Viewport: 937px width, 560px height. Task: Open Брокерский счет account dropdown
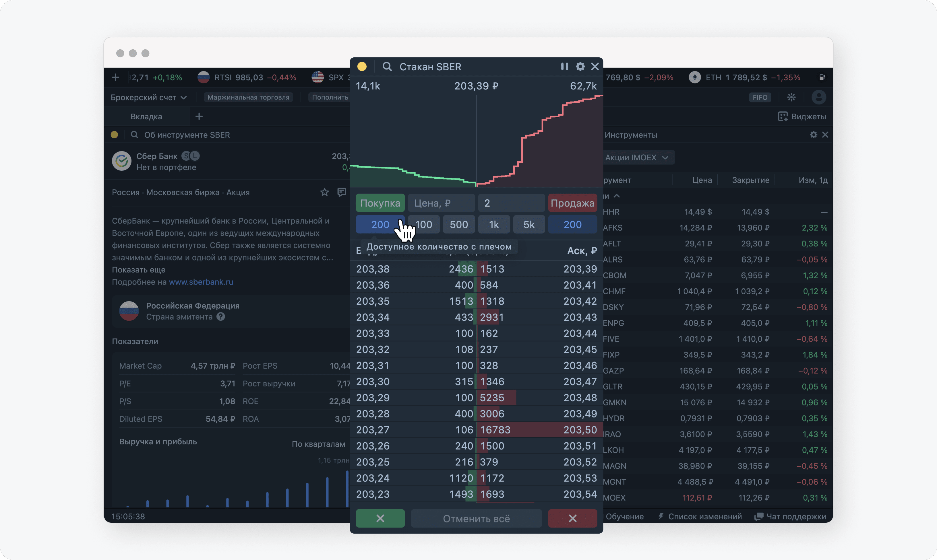[x=149, y=97]
